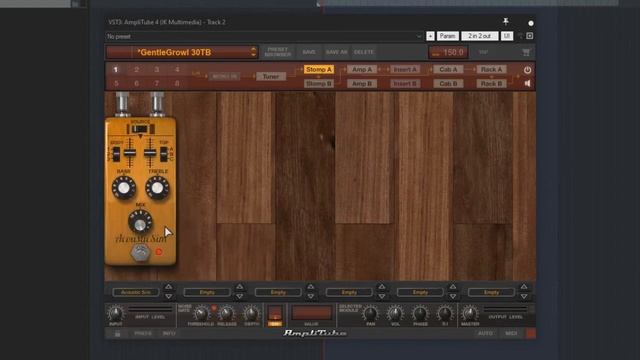Select signal chain preset 4
640x360 pixels.
click(177, 70)
